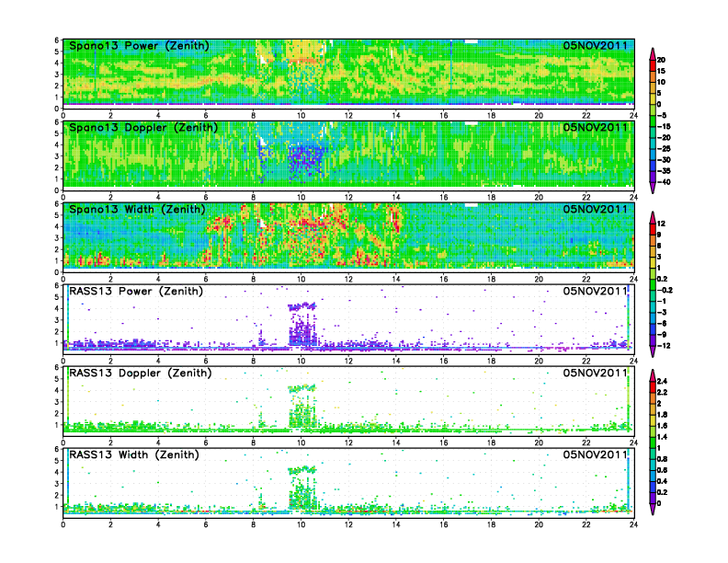Image resolution: width=728 pixels, height=563 pixels.
Task: Click the purple bottom arrow of the bottom color bar
Action: 653,510
